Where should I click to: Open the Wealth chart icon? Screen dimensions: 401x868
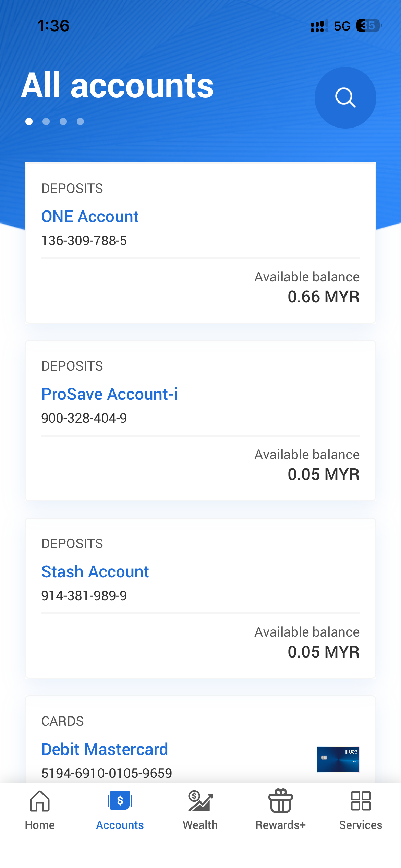click(200, 801)
